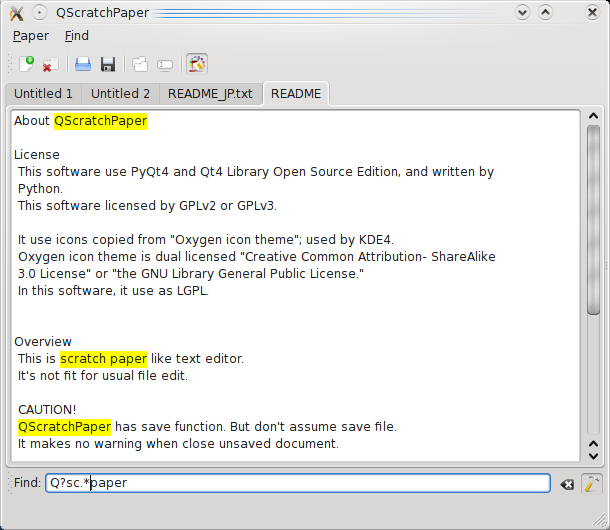Click the line mentioning Oxygen icon theme KDE4
This screenshot has width=610, height=530.
click(x=206, y=240)
